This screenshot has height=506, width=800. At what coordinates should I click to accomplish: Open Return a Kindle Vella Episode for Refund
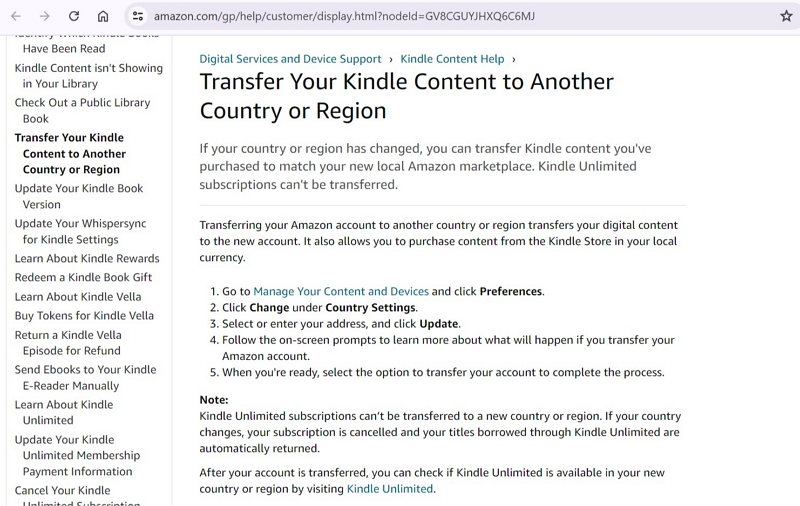pyautogui.click(x=68, y=343)
